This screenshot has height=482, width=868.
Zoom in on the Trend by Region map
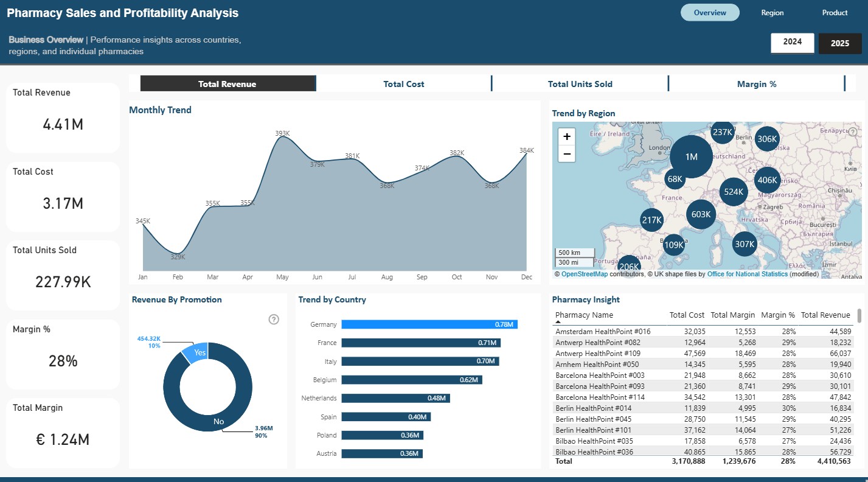click(566, 136)
